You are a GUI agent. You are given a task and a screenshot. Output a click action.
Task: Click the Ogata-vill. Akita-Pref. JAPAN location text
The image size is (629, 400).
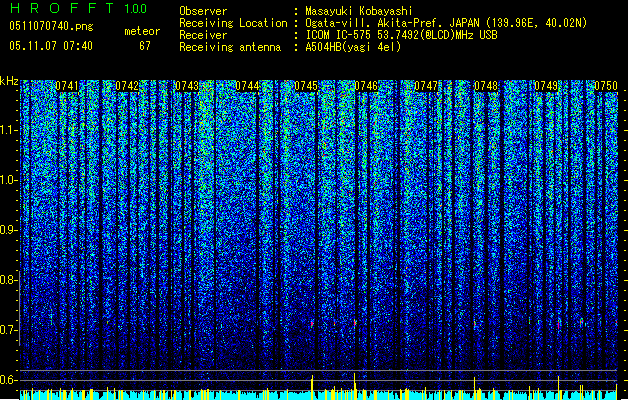coord(446,23)
